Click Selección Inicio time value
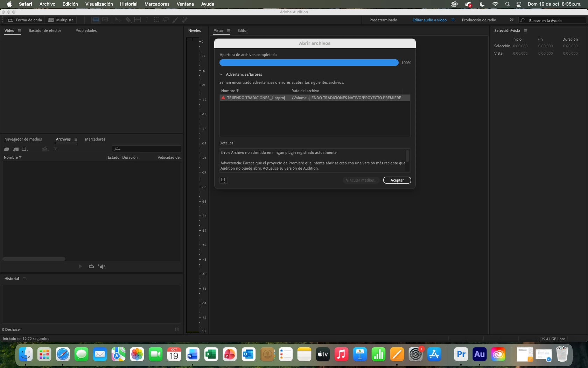588x368 pixels. click(520, 46)
